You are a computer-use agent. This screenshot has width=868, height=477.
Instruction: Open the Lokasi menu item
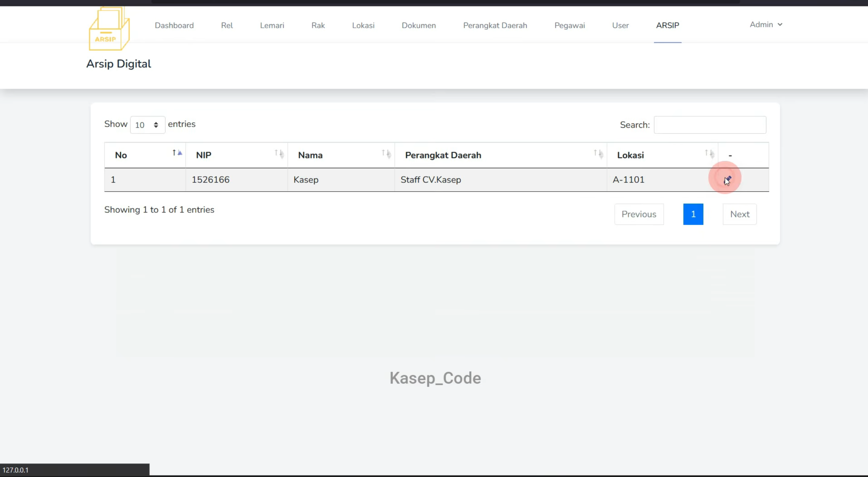click(363, 25)
